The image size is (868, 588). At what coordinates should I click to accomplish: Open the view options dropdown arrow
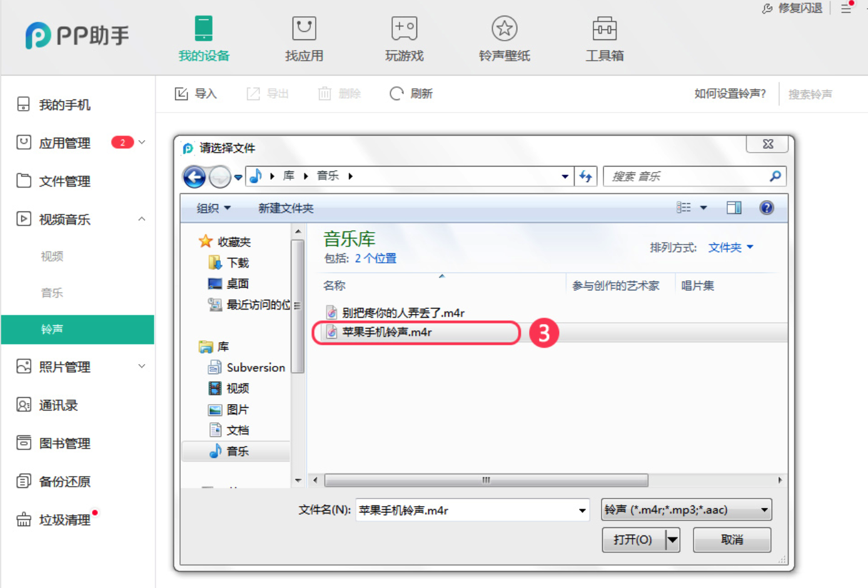704,208
